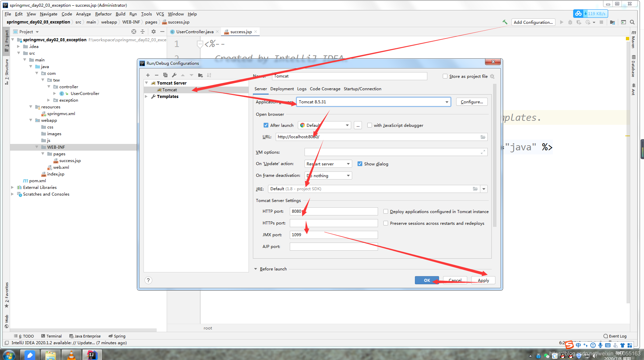Enable Deploy applications configured in Tomcat instance
644x360 pixels.
point(386,212)
